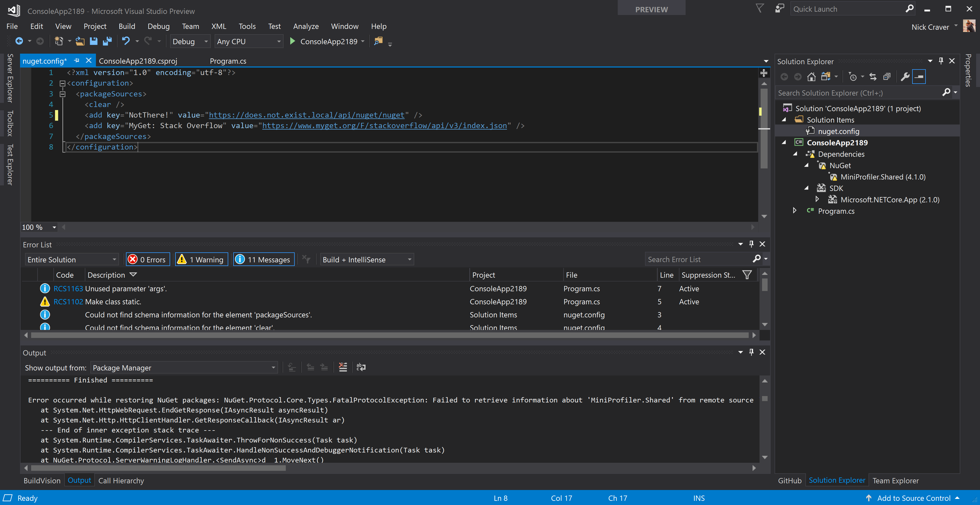Viewport: 980px width, 505px height.
Task: Clear all output with the Clear All icon
Action: 343,367
